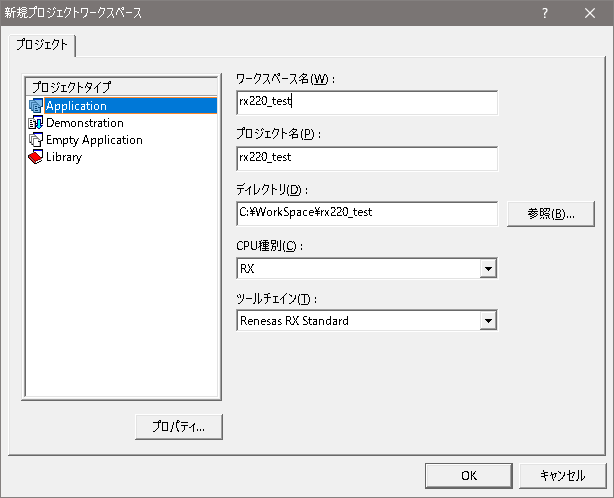614x498 pixels.
Task: Close the 新規プロジェクトワークスペース dialog
Action: tap(590, 13)
